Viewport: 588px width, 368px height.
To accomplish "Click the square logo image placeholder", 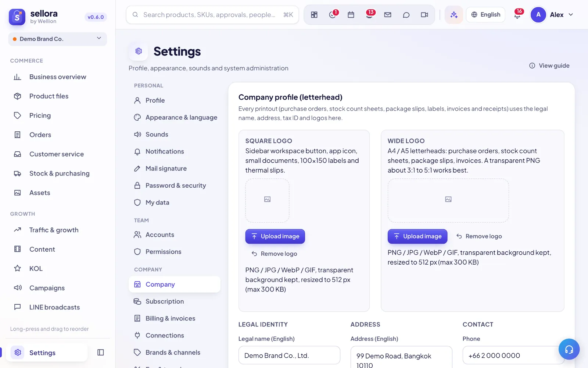I will [267, 201].
